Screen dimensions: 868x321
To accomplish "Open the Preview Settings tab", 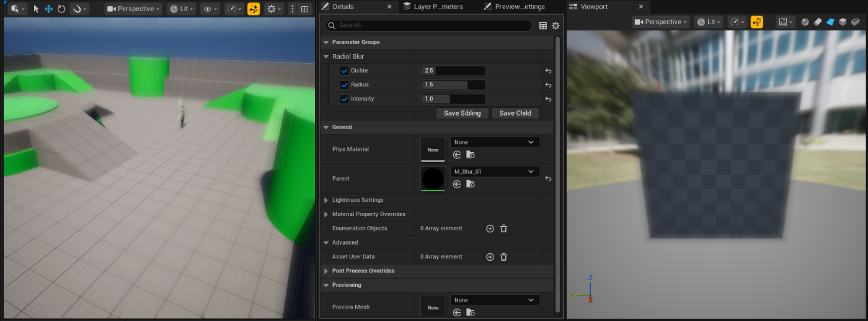I will [x=520, y=7].
